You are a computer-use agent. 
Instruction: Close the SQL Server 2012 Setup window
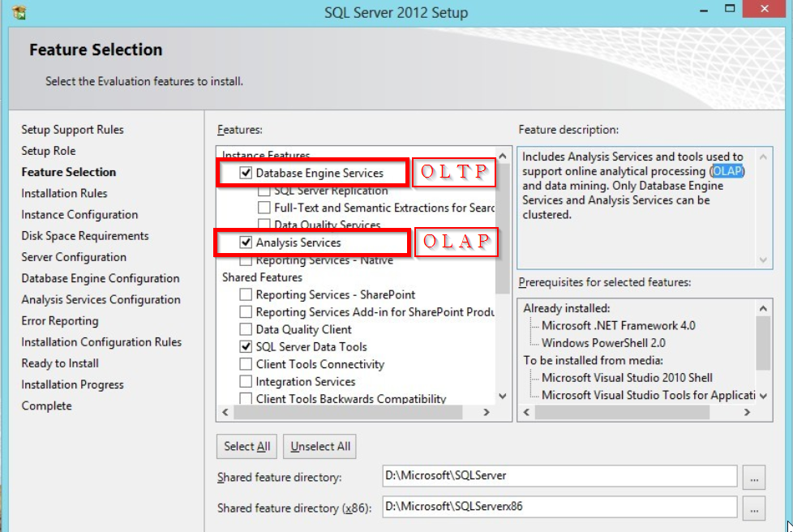(765, 9)
